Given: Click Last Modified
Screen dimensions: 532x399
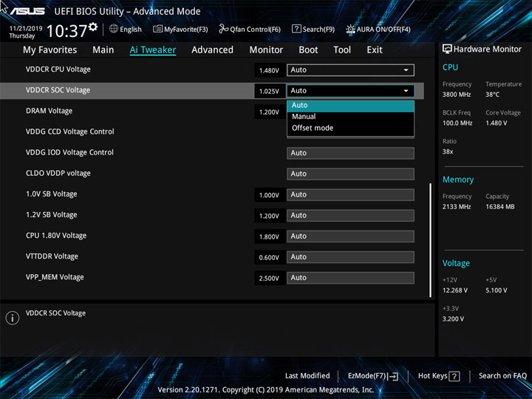Looking at the screenshot, I should pyautogui.click(x=307, y=376).
